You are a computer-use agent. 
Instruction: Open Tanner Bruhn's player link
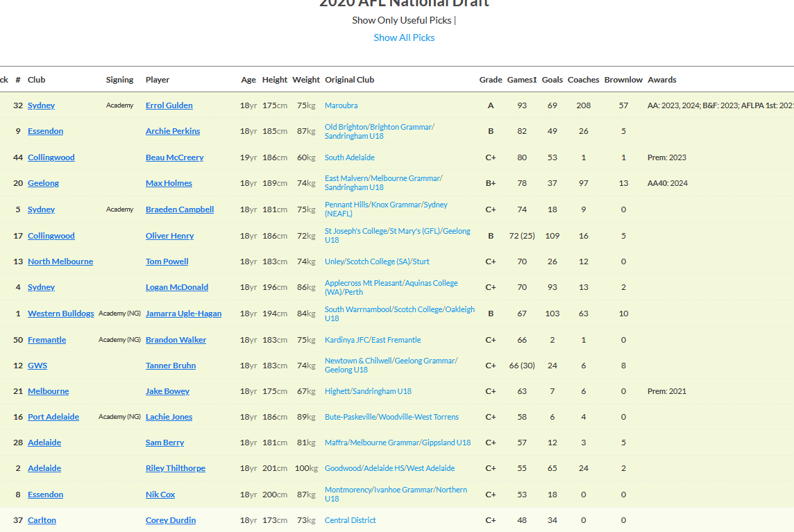coord(171,366)
